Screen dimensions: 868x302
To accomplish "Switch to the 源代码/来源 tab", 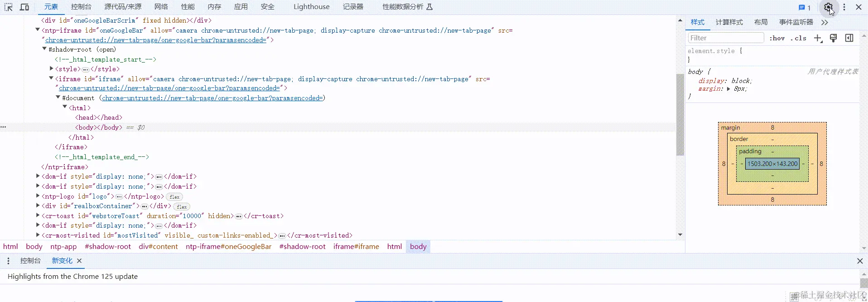I will point(123,7).
